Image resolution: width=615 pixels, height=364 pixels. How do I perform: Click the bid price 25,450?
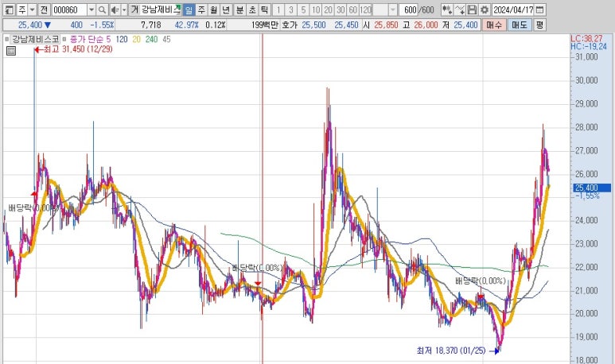tap(346, 25)
